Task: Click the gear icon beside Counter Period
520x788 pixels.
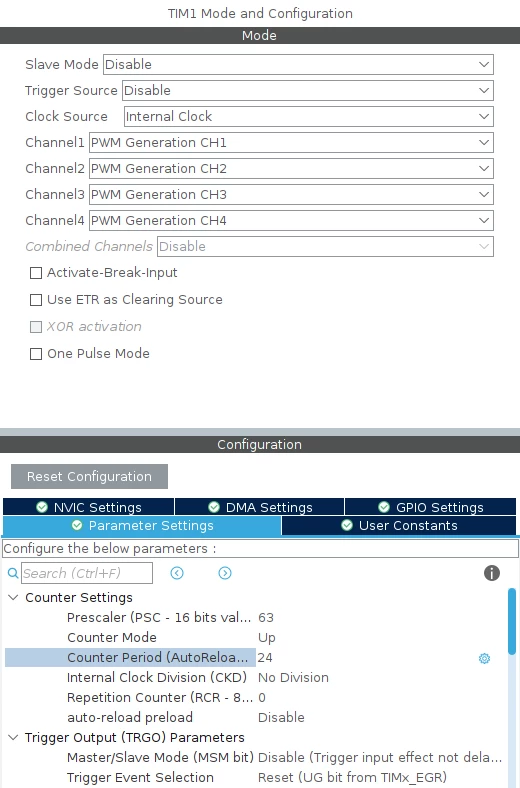Action: tap(484, 658)
